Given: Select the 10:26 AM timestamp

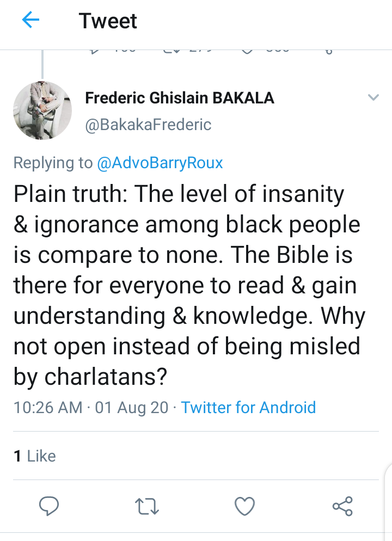Looking at the screenshot, I should 48,407.
